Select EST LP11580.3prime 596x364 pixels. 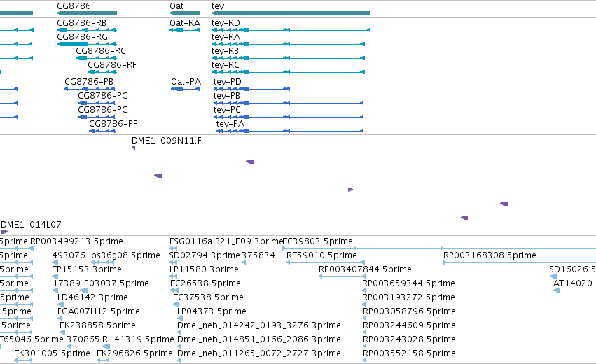coord(204,269)
